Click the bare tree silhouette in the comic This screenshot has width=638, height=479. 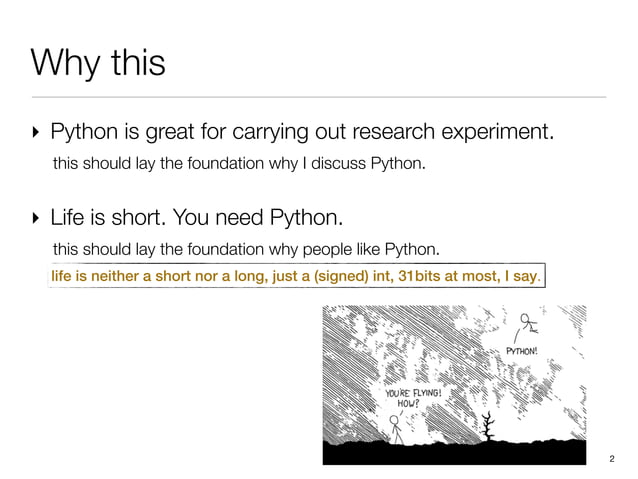pos(488,426)
